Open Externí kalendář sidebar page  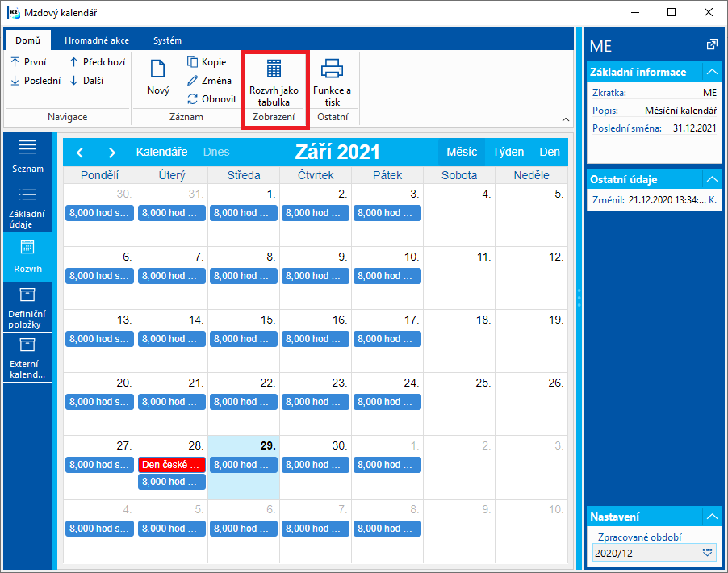coord(27,357)
